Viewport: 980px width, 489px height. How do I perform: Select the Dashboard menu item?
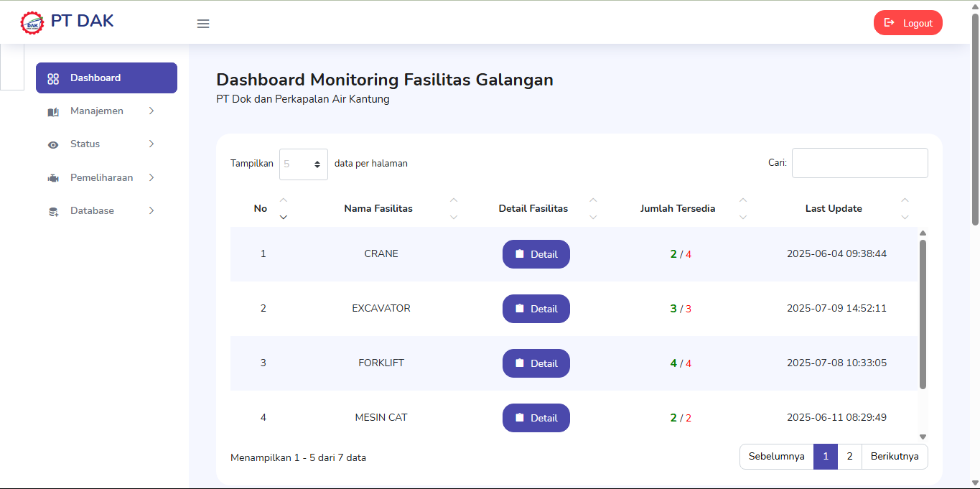(96, 78)
